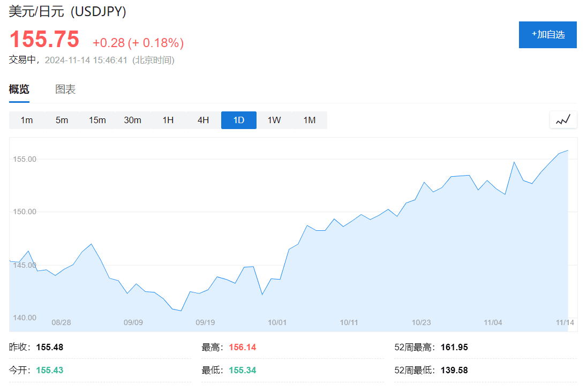Select the 4H timeframe button
587x392 pixels.
click(x=204, y=120)
